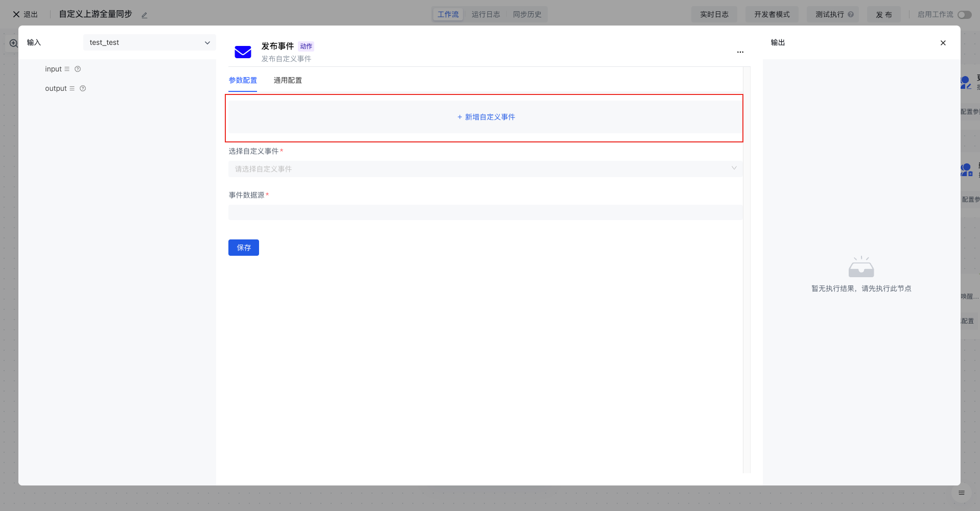Close the output panel dialog
Image resolution: width=980 pixels, height=511 pixels.
click(x=943, y=43)
